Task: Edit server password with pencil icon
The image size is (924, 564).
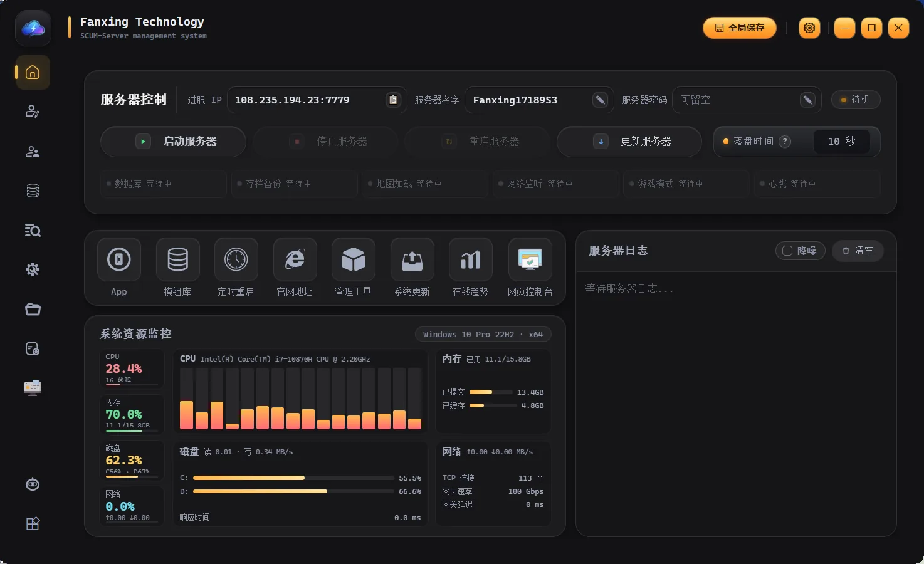Action: pyautogui.click(x=807, y=100)
